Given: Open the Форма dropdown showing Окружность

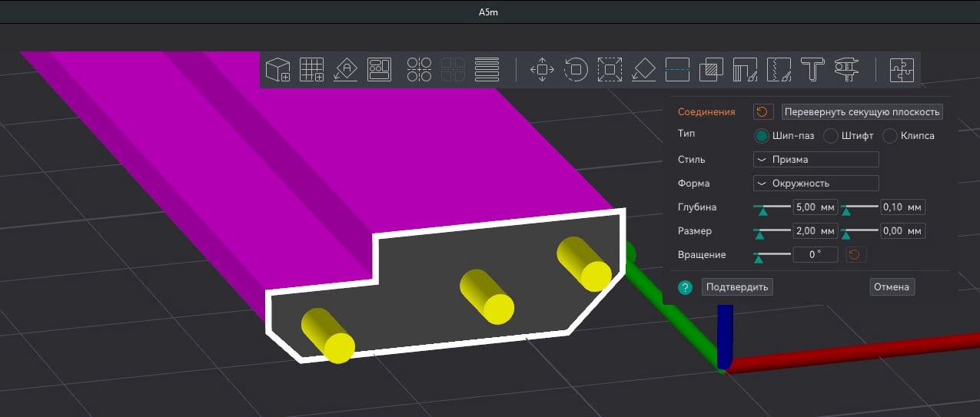Looking at the screenshot, I should click(816, 184).
